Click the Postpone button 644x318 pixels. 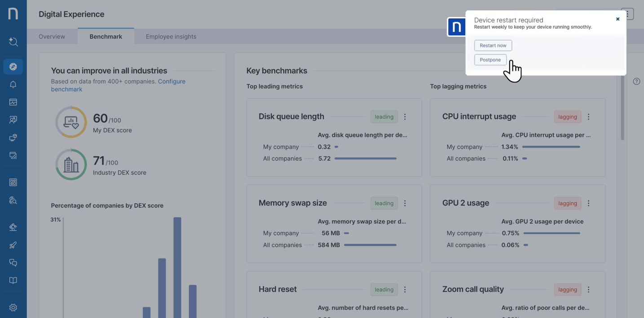coord(490,60)
